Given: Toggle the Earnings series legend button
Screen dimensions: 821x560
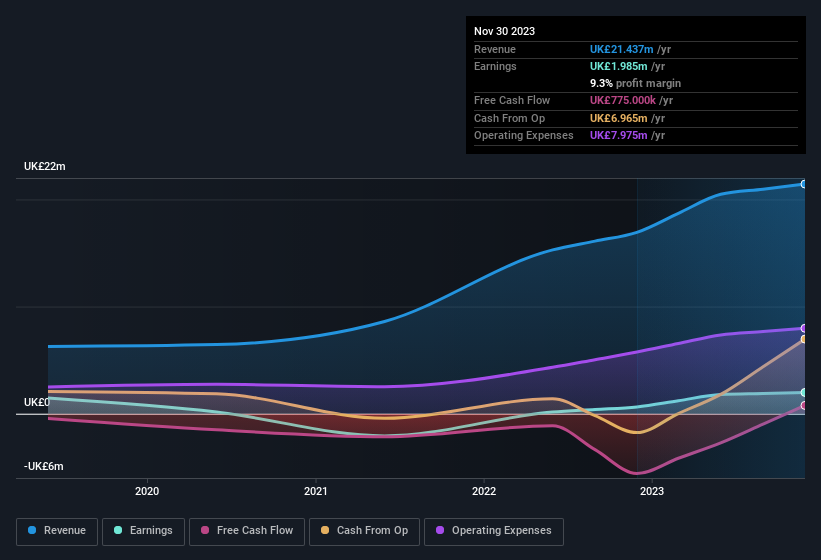Looking at the screenshot, I should (x=143, y=531).
